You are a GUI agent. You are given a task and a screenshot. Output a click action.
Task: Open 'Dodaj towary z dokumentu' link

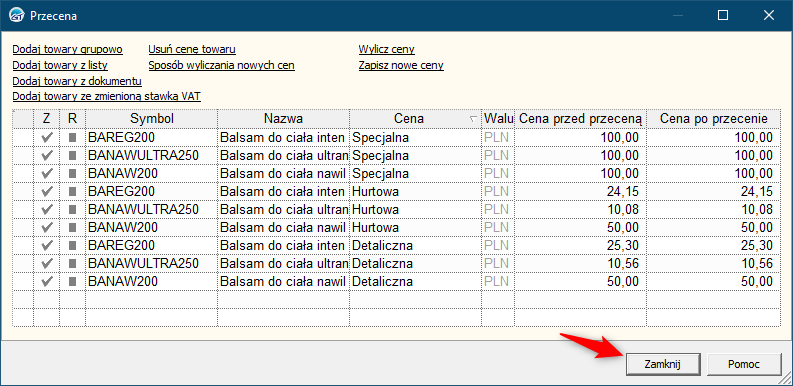(x=77, y=81)
